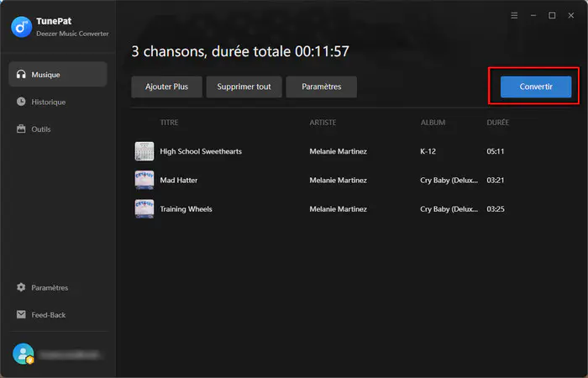588x378 pixels.
Task: Open the hamburger menu in title bar
Action: click(514, 15)
